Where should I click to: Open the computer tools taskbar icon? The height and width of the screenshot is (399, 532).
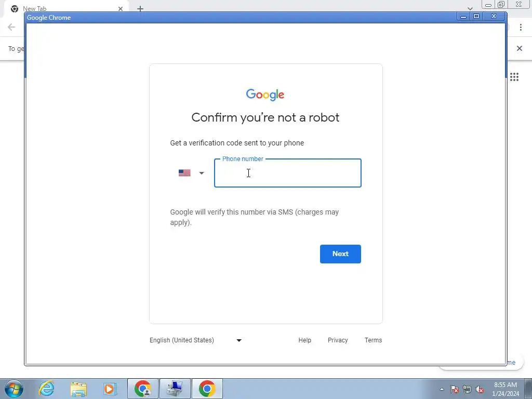(x=175, y=389)
